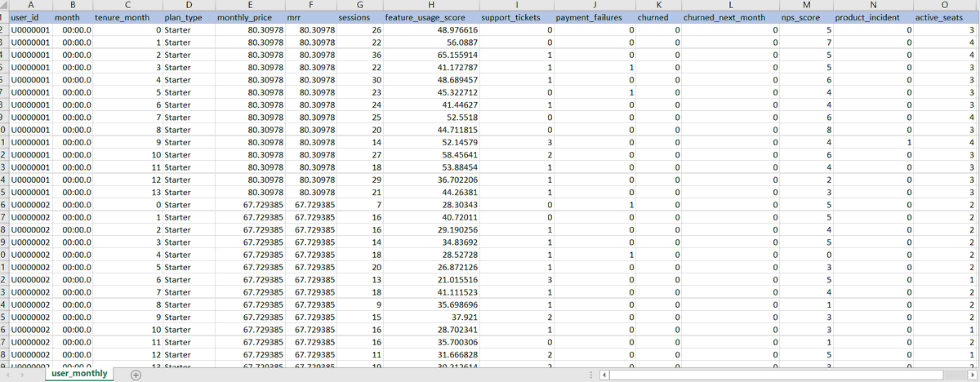This screenshot has width=980, height=382.
Task: Click the churned_next_month header cell
Action: (x=729, y=17)
